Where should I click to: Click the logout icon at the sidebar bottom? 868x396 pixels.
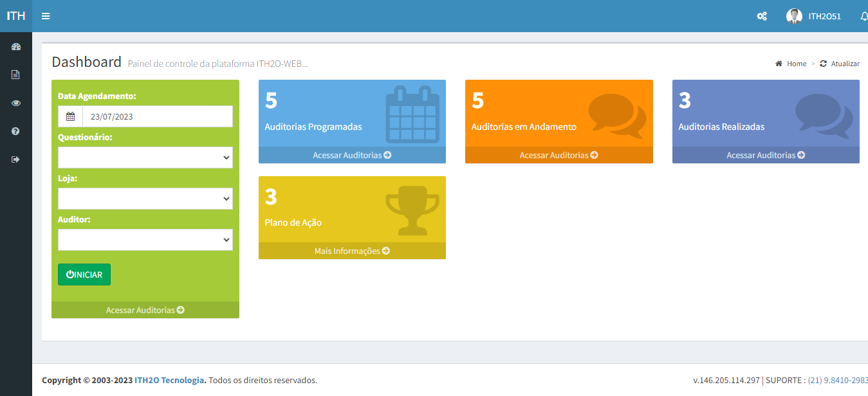(x=15, y=159)
